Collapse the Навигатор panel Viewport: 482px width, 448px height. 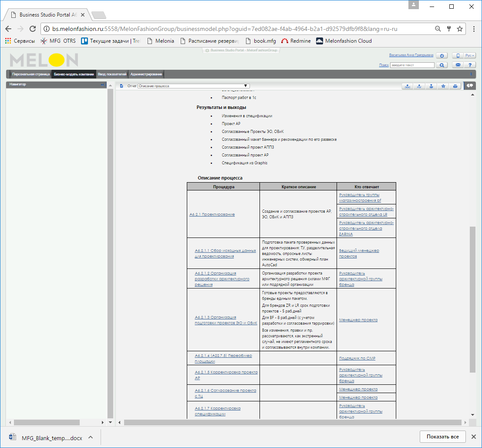(x=103, y=85)
